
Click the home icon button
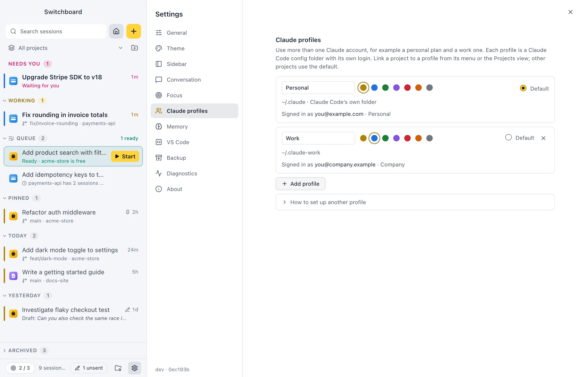(116, 31)
